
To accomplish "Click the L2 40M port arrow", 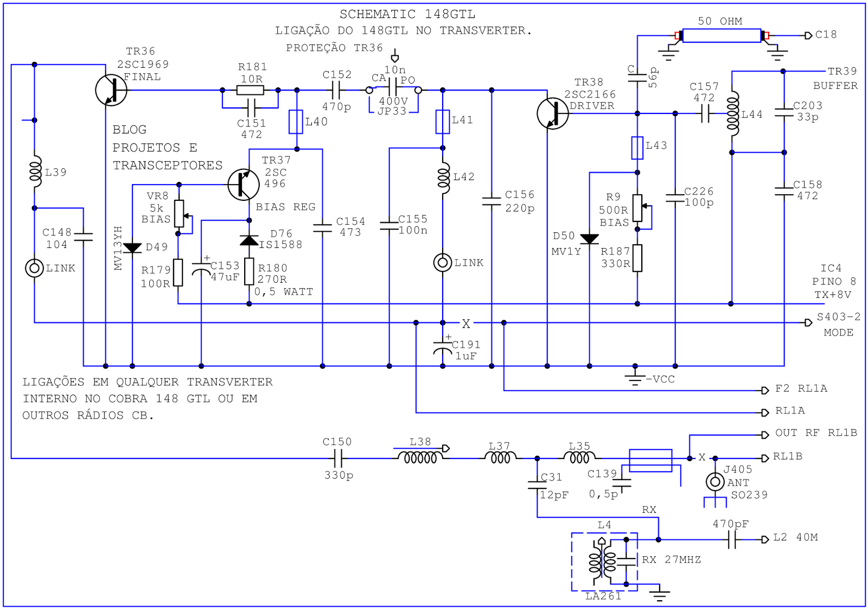I will (x=765, y=539).
